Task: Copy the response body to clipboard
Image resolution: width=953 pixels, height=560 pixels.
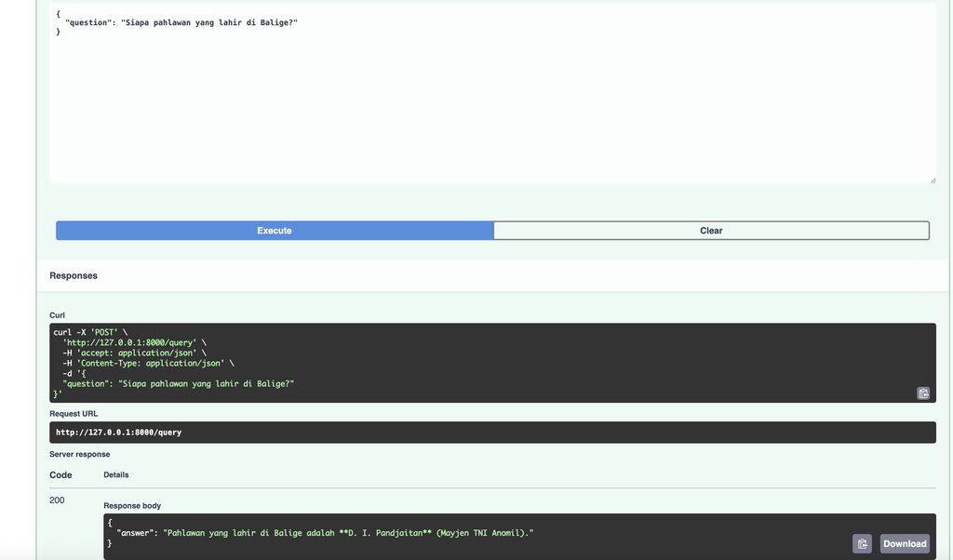Action: [x=862, y=543]
